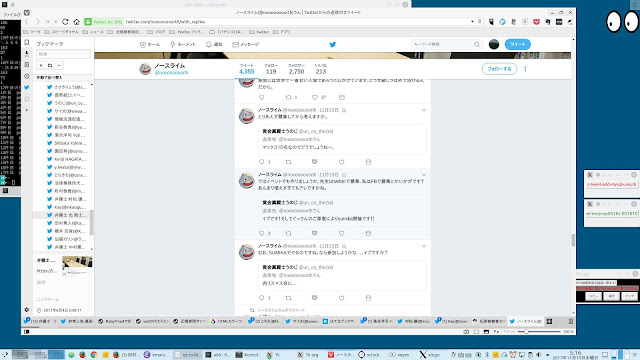The height and width of the screenshot is (360, 640).
Task: Switch to the ツイート 4,355 profile tab
Action: coord(247,69)
